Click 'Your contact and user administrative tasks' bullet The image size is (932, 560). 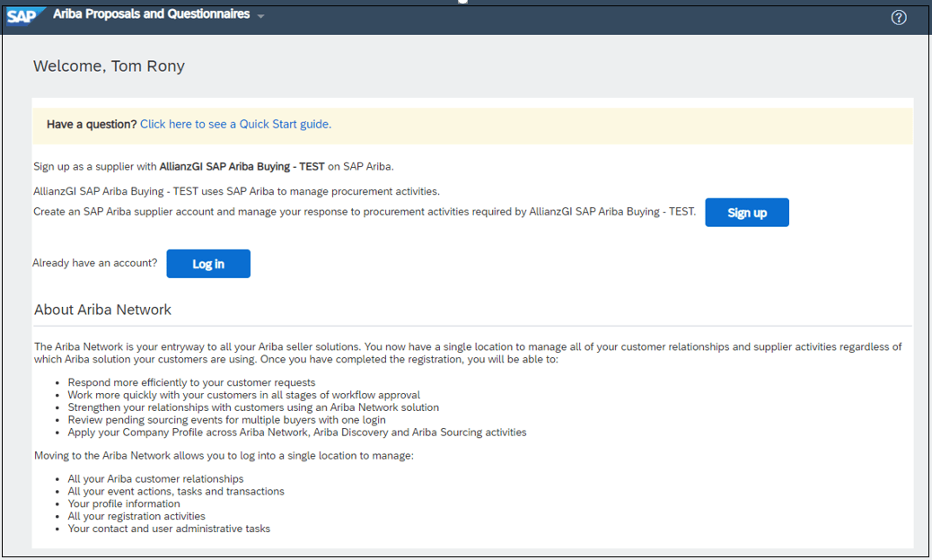point(169,529)
